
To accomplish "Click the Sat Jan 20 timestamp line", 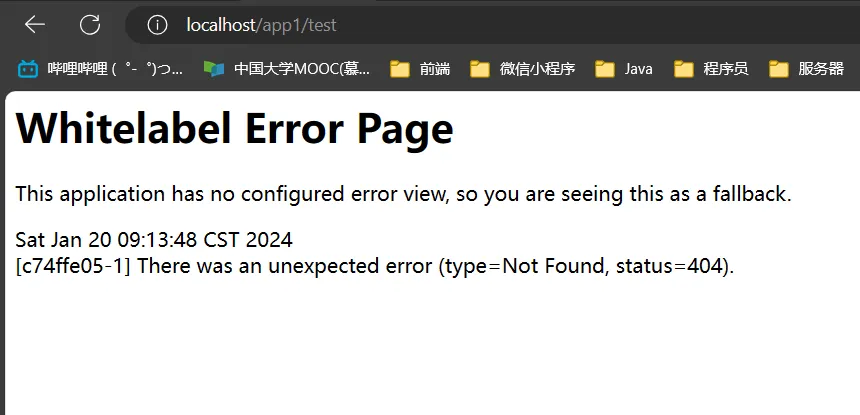I will pos(154,240).
